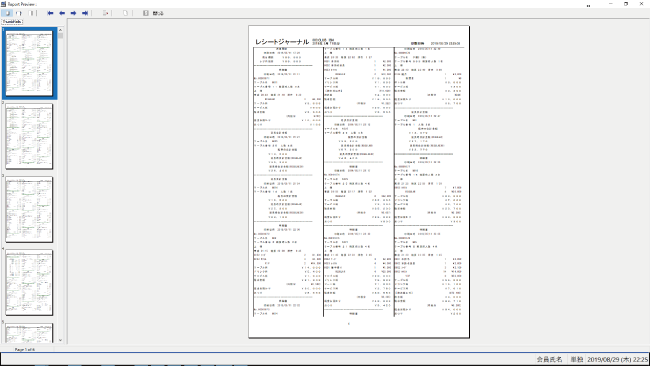Jump to last page arrow

click(x=85, y=13)
